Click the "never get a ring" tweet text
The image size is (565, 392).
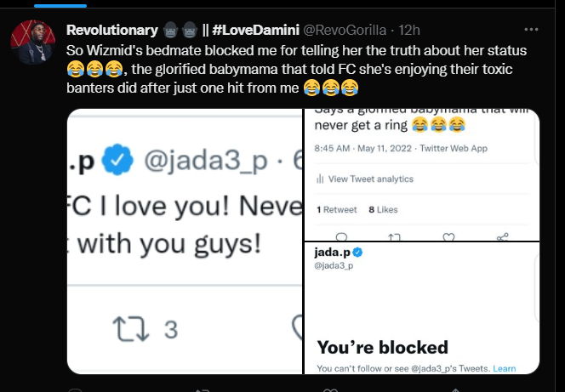(x=361, y=125)
